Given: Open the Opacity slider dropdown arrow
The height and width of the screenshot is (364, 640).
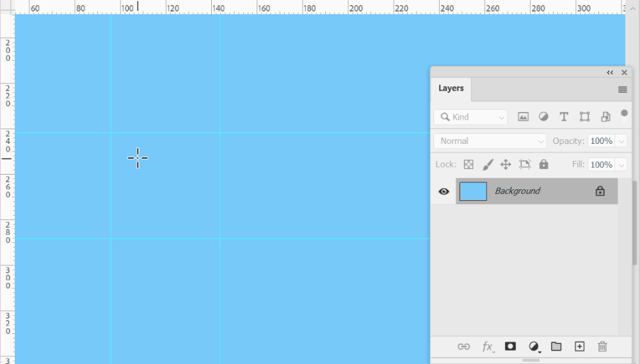Looking at the screenshot, I should 621,141.
